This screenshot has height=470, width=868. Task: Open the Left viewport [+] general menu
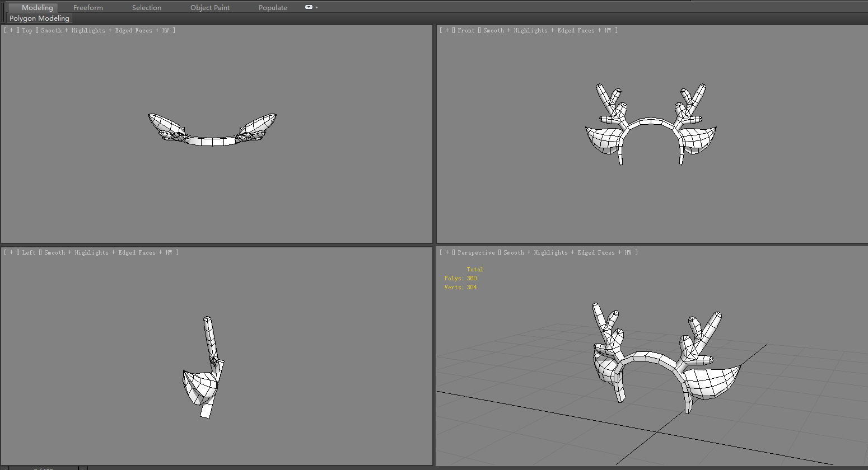tap(11, 252)
